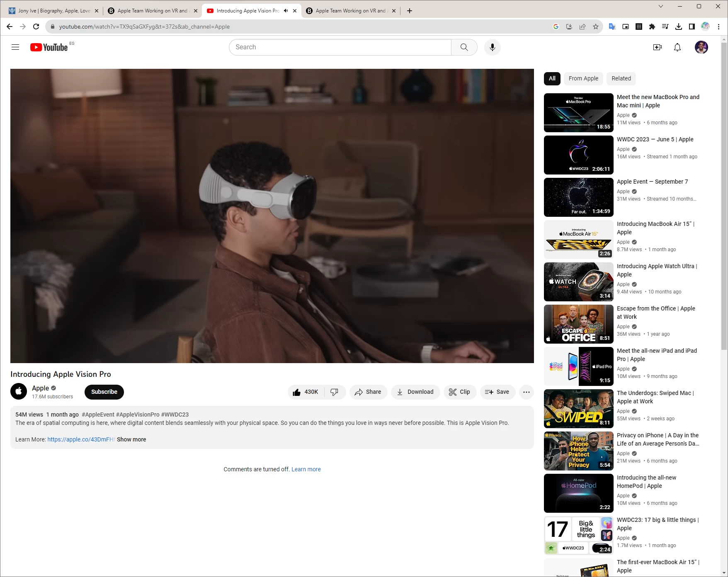Click the search magnifier button
This screenshot has height=577, width=728.
tap(464, 47)
